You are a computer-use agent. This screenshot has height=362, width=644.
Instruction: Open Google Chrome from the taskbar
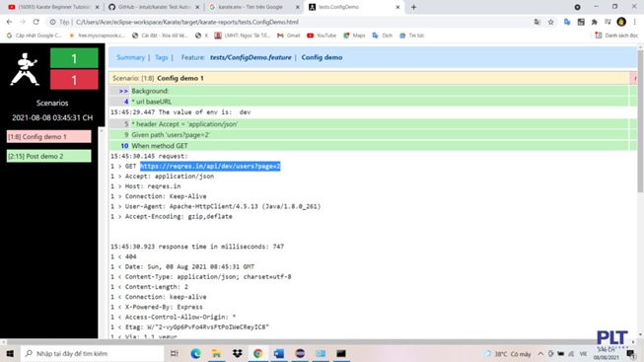258,353
